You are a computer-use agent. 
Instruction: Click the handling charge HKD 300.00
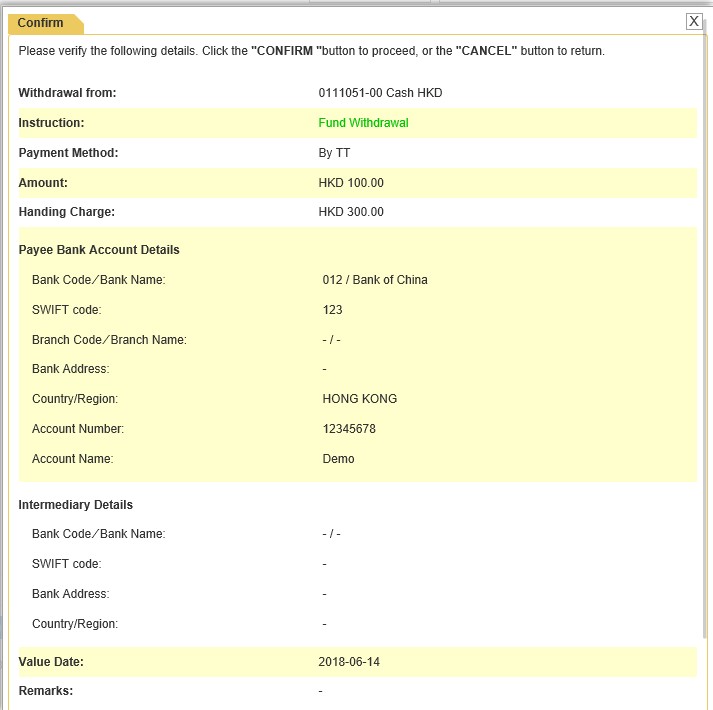(x=351, y=212)
